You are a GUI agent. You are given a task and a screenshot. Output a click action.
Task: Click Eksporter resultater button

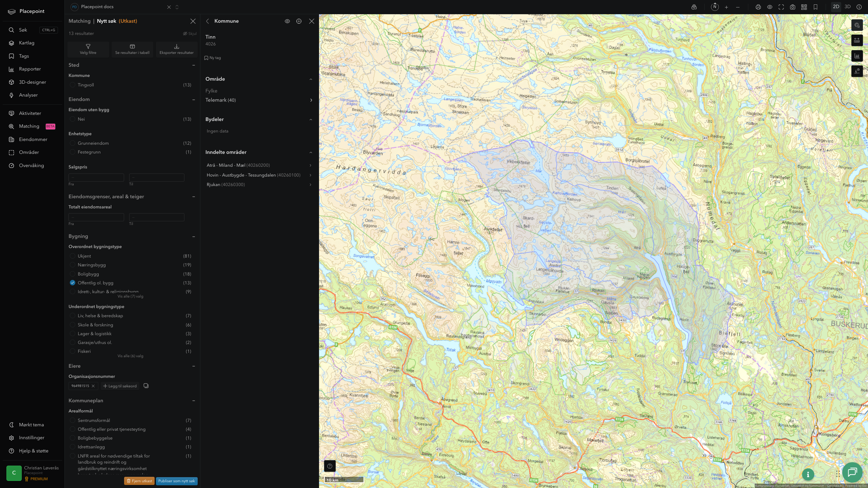click(177, 49)
